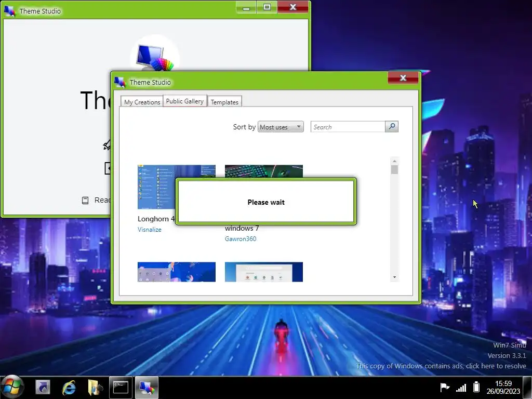Click into the Search input field

(x=348, y=127)
